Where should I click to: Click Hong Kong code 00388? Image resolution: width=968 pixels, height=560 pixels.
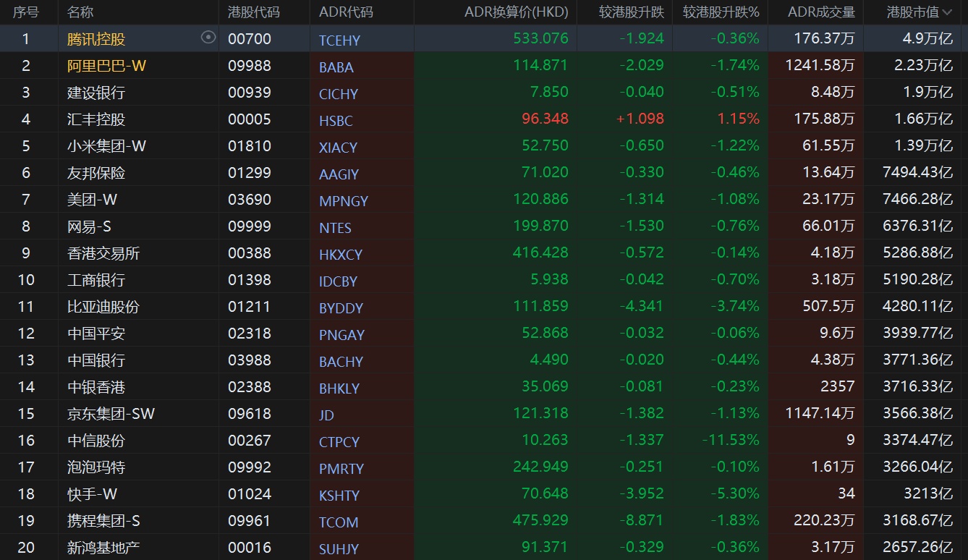point(250,253)
